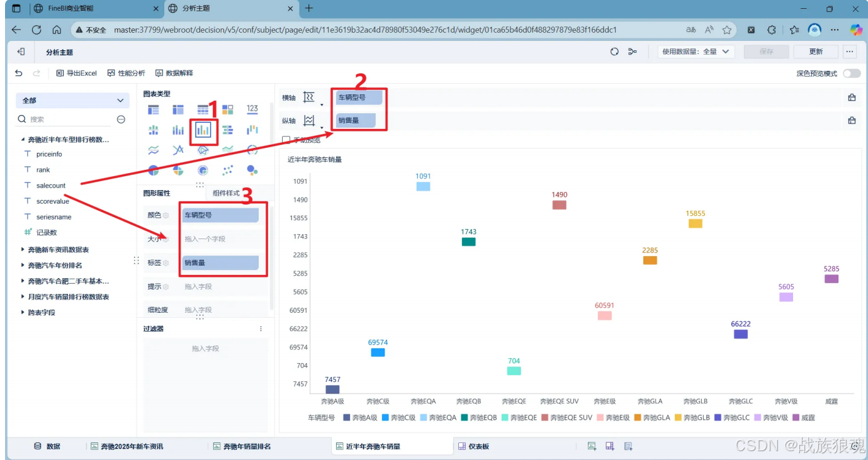The height and width of the screenshot is (460, 868).
Task: Open the 奔驰年销量排名 bottom tab
Action: (242, 446)
